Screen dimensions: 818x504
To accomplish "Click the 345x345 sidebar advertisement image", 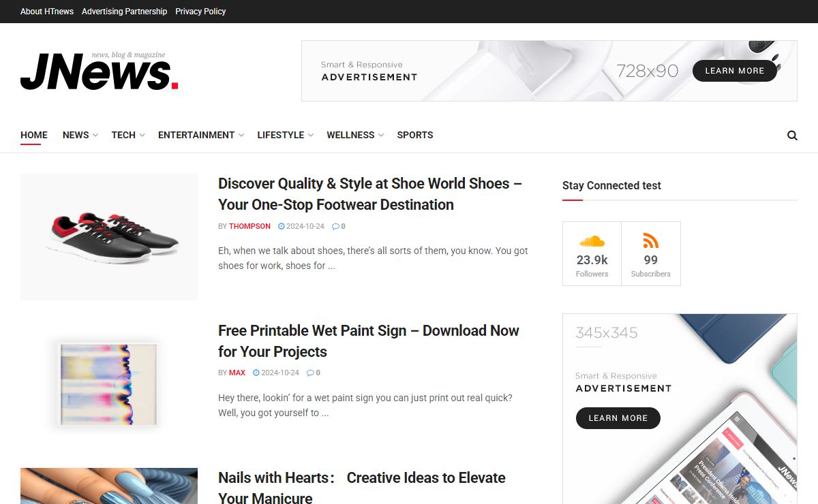I will (680, 409).
